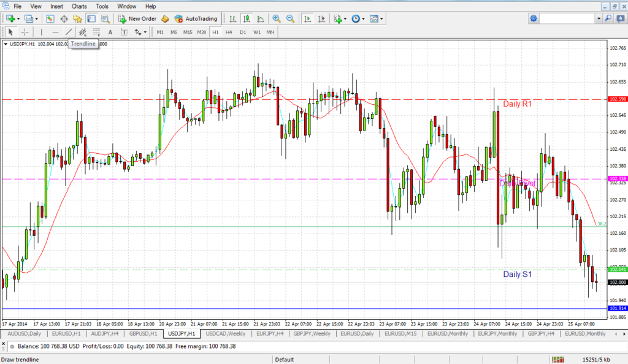This screenshot has width=628, height=364.
Task: Toggle the Terminal window icon
Action: [x=91, y=19]
